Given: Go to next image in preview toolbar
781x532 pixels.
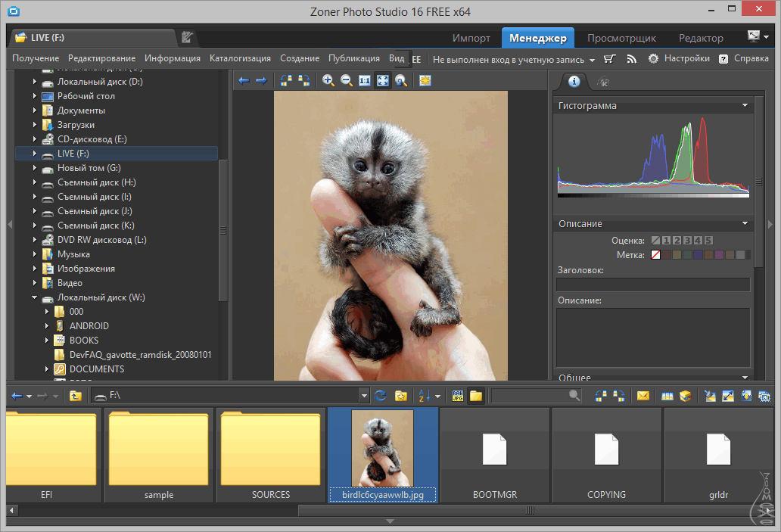Looking at the screenshot, I should pyautogui.click(x=262, y=81).
